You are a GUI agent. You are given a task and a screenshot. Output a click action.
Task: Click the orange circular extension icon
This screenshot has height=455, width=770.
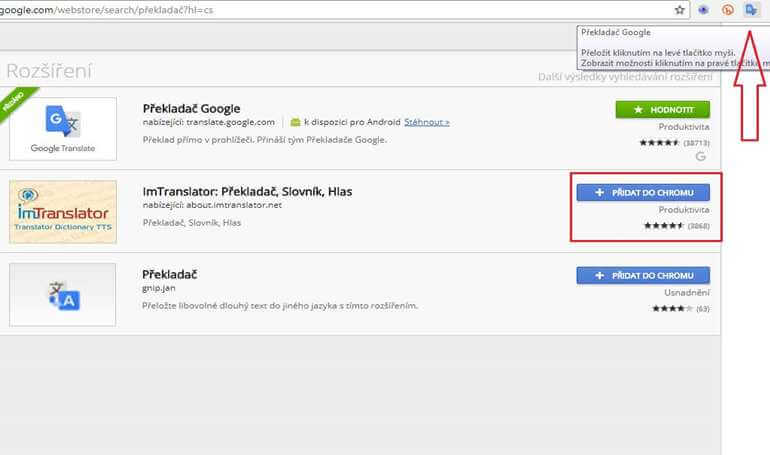click(x=728, y=10)
